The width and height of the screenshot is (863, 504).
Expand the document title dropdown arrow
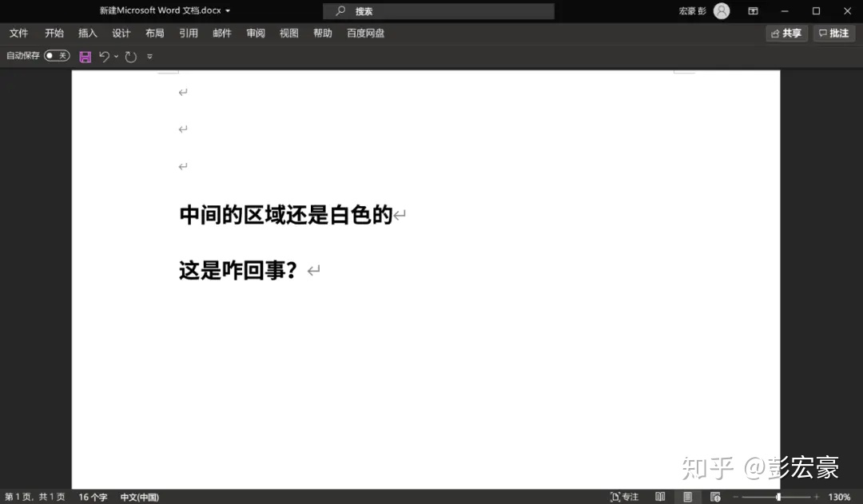[228, 11]
